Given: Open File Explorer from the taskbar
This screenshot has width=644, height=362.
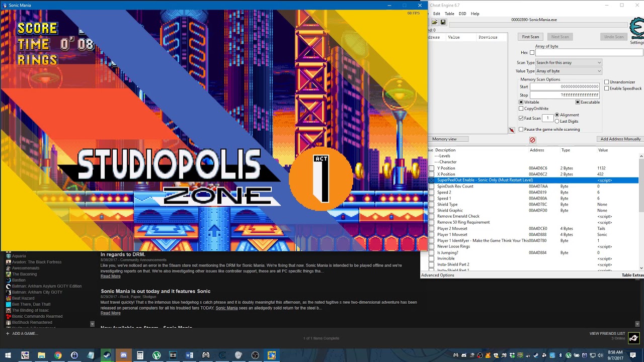Looking at the screenshot, I should click(41, 355).
